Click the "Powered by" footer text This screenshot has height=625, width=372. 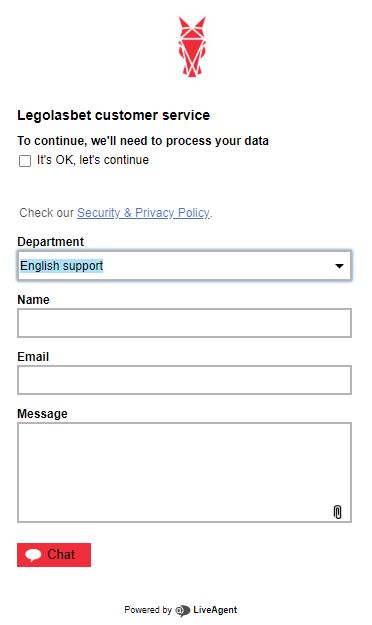(148, 610)
